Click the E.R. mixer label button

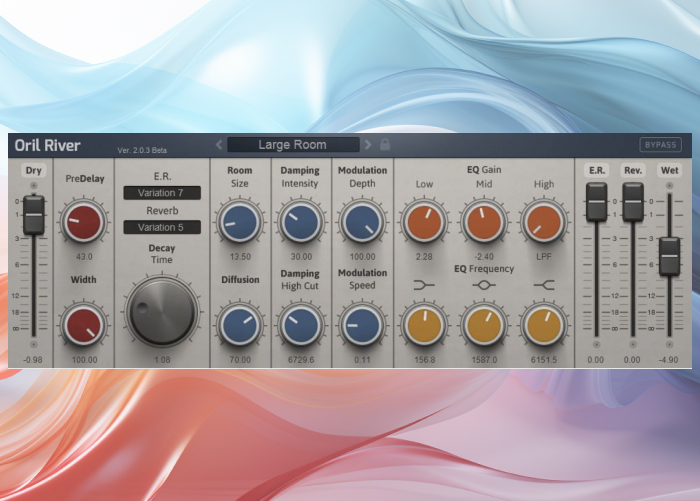(597, 170)
